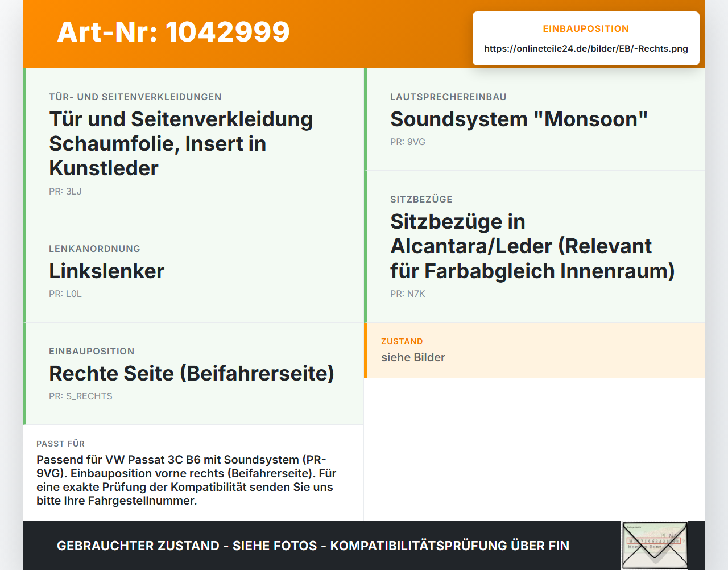This screenshot has height=570, width=728.
Task: Click the Art-Nr: 1042999 heading
Action: [173, 32]
